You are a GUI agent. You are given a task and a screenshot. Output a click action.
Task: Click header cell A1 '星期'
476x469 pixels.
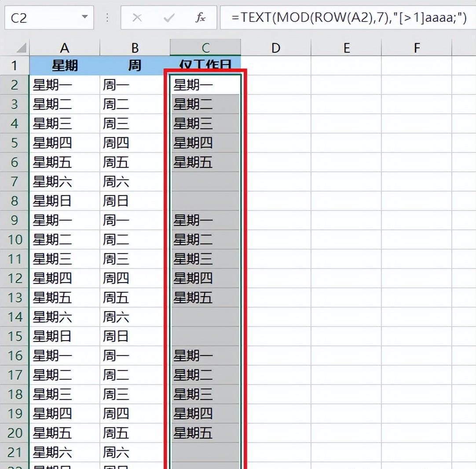(x=65, y=65)
